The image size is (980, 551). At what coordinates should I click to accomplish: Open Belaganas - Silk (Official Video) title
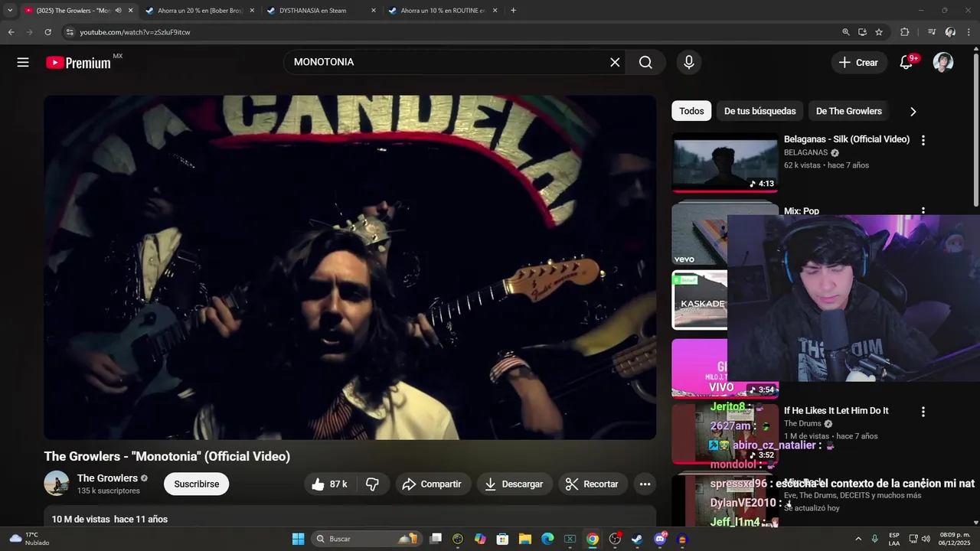(847, 139)
